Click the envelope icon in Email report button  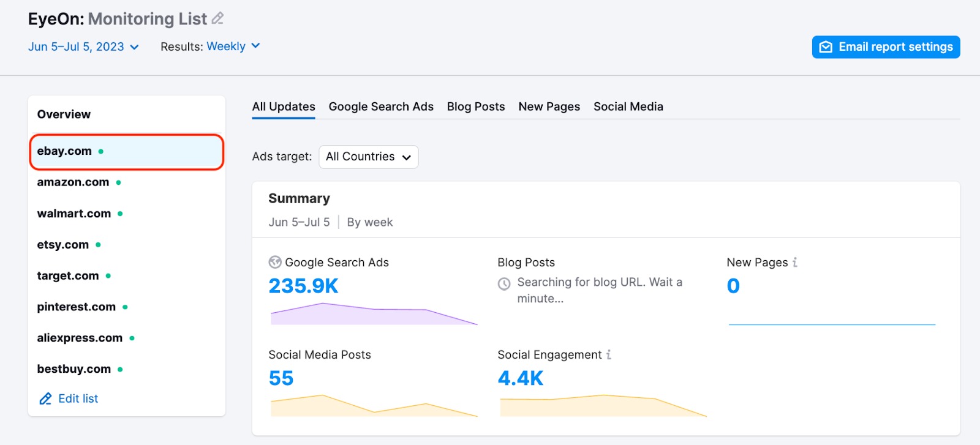[826, 47]
